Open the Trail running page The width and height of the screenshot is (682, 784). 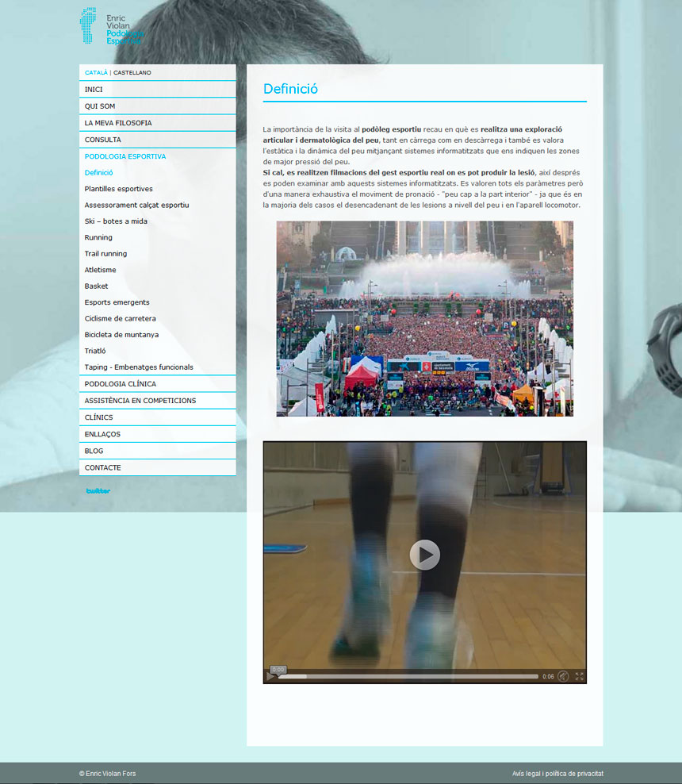coord(105,254)
